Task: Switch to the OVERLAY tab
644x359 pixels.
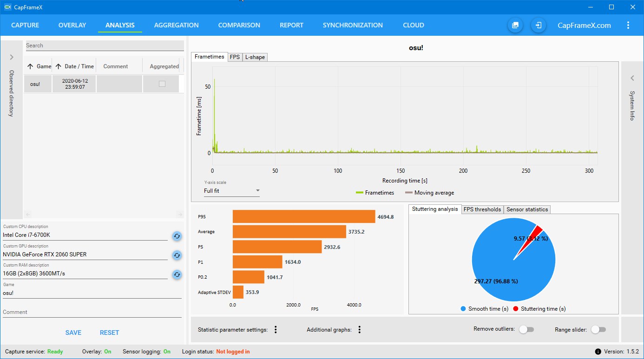Action: coord(72,26)
